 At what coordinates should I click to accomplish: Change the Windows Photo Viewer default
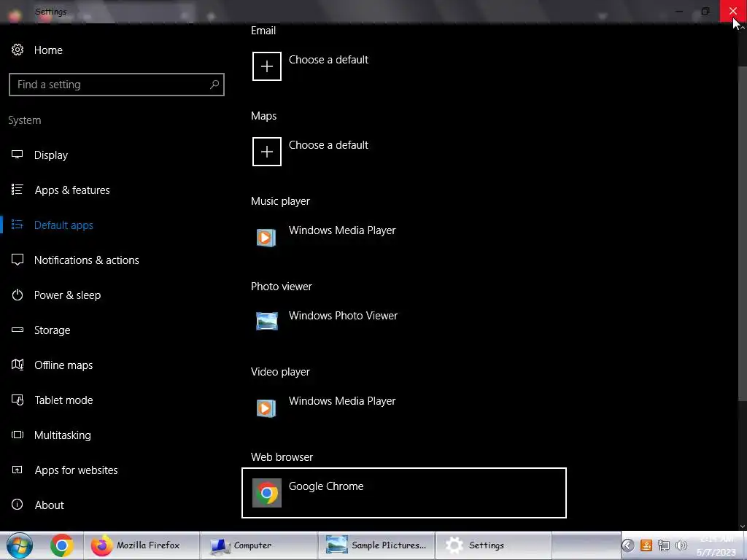click(343, 316)
